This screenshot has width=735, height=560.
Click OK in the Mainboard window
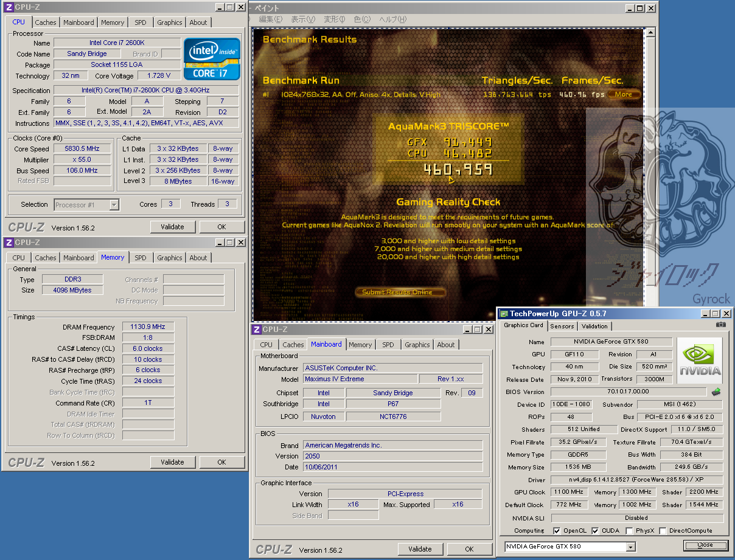pyautogui.click(x=469, y=549)
